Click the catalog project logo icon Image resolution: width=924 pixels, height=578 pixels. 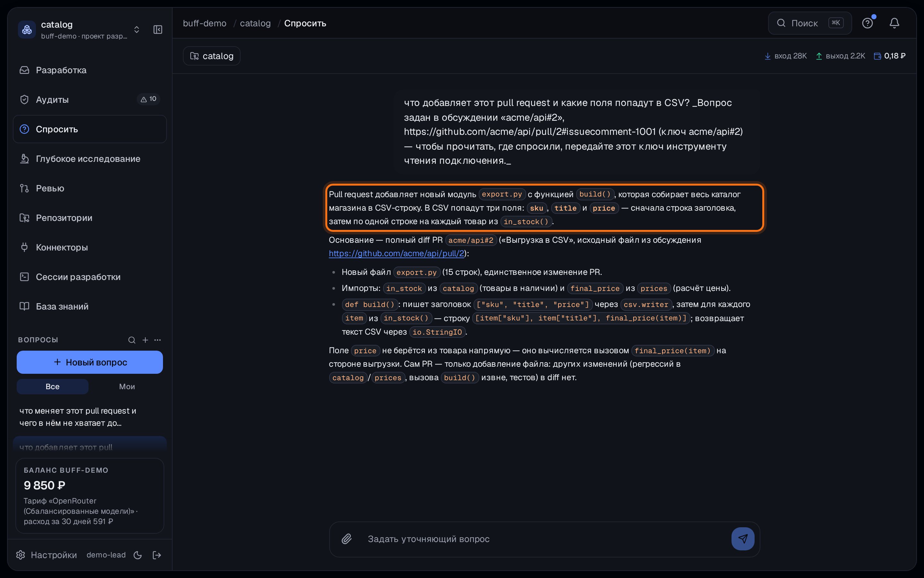[x=27, y=30]
